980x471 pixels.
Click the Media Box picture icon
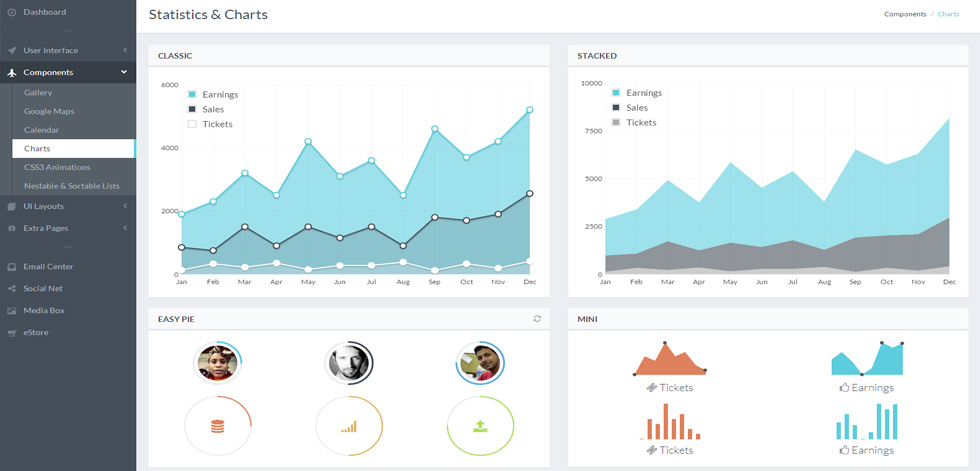point(11,310)
